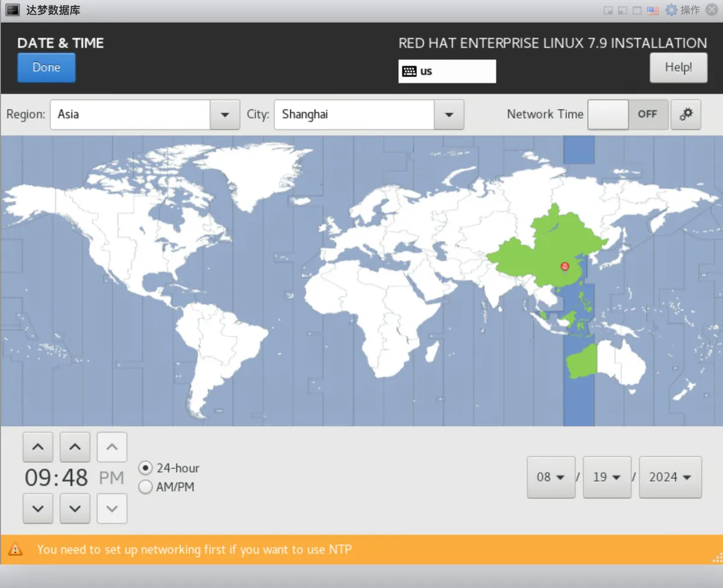Click the red location pin on map
The image size is (723, 588).
click(565, 266)
